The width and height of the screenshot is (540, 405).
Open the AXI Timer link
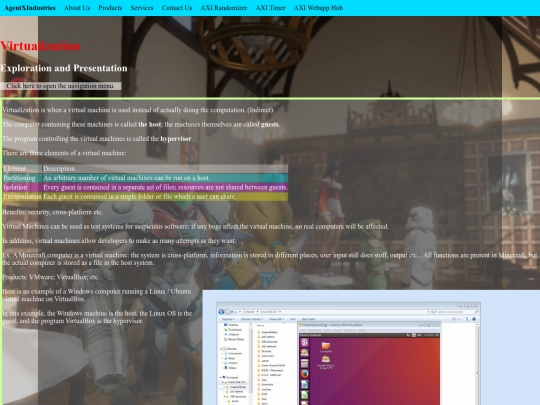pyautogui.click(x=270, y=8)
